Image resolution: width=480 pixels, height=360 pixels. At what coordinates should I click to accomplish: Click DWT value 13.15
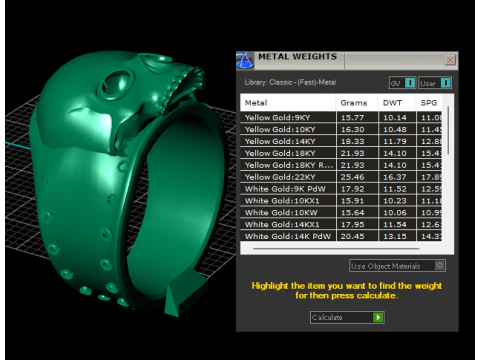point(395,236)
